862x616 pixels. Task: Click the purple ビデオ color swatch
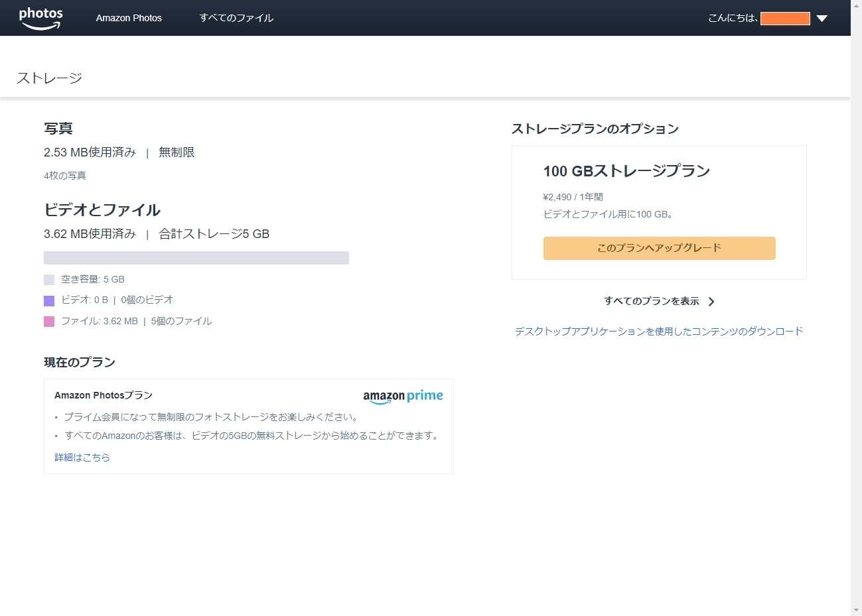point(49,300)
